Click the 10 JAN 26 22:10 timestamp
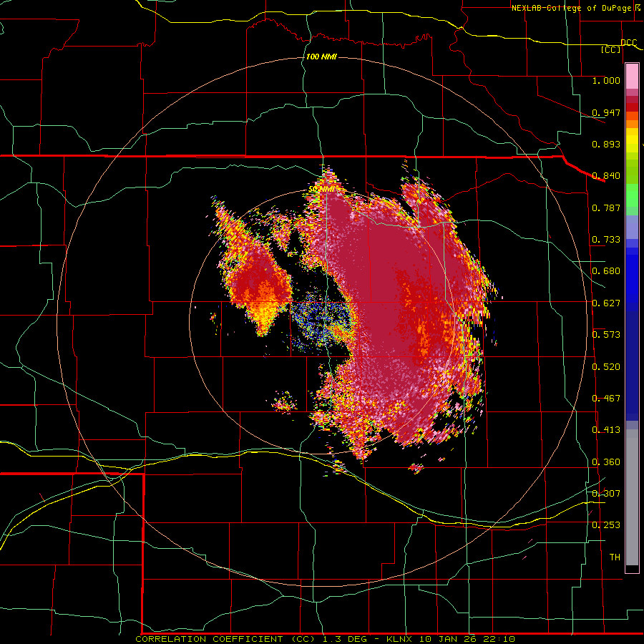Viewport: 644px width, 644px height. click(467, 639)
